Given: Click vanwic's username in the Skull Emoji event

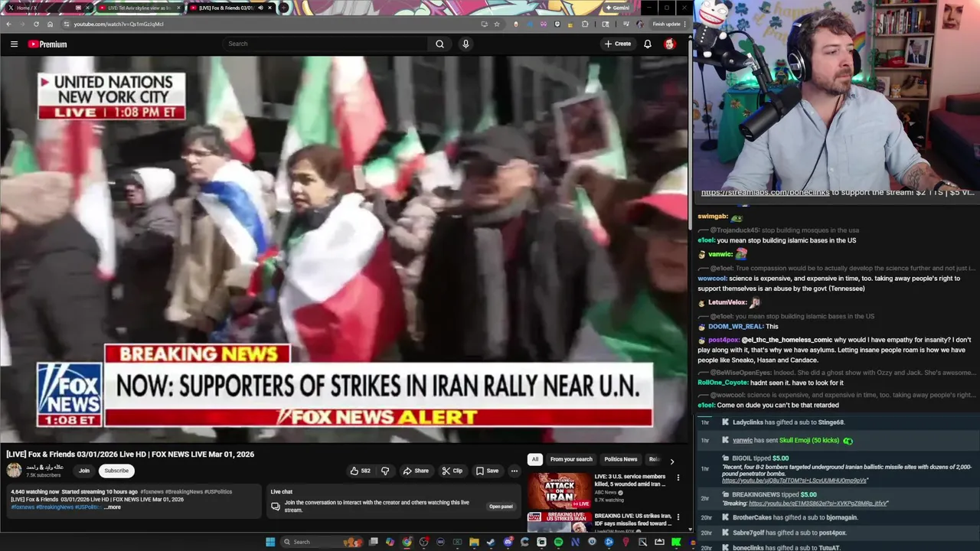Looking at the screenshot, I should pos(742,441).
